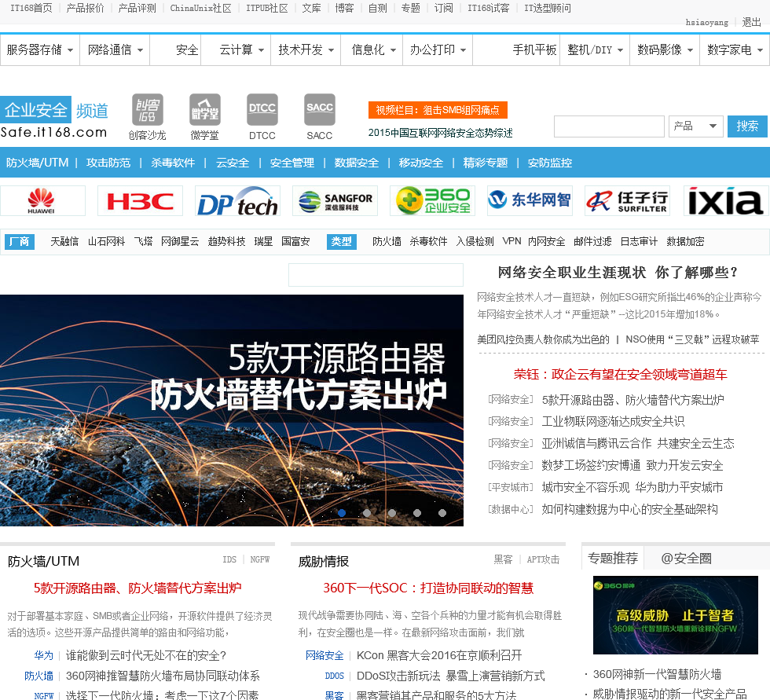Open the hsiaoyang user profile link

[x=706, y=22]
